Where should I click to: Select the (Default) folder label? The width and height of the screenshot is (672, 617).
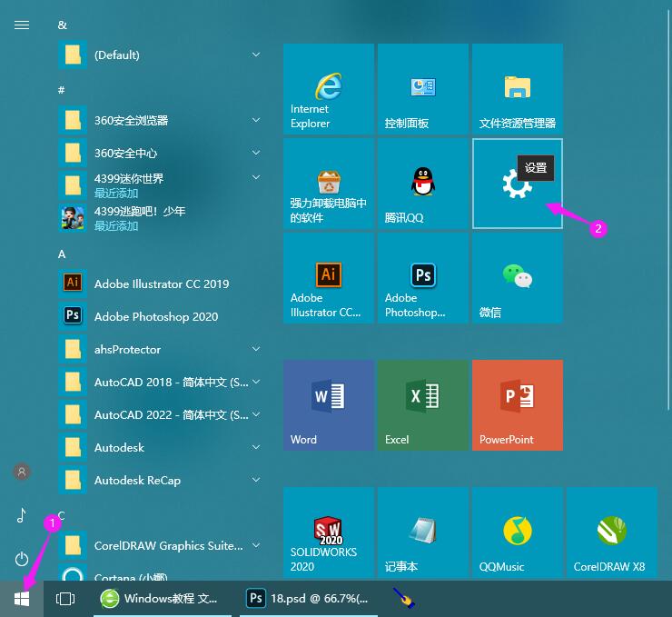pos(117,55)
